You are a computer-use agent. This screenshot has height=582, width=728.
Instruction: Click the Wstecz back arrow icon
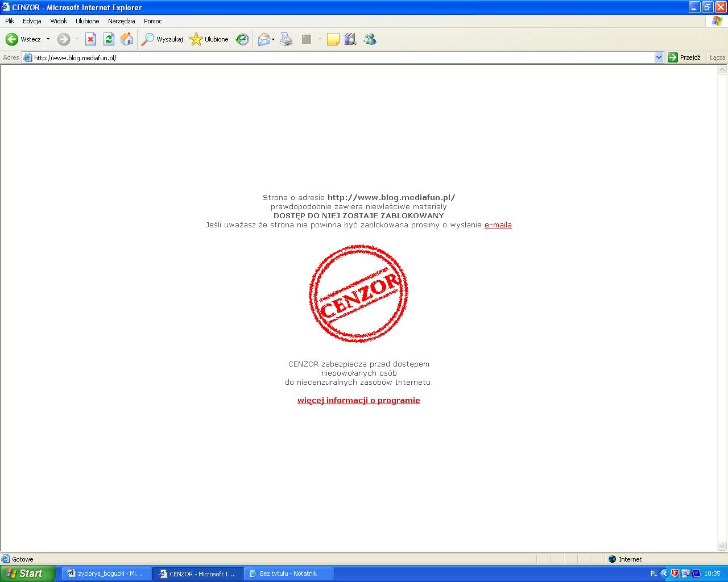[12, 39]
